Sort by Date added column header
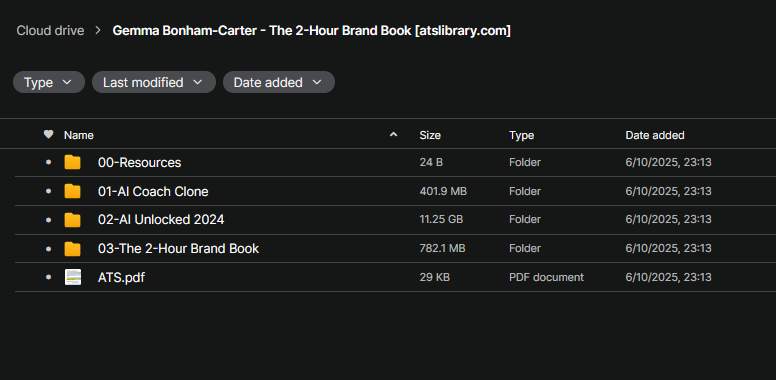The image size is (776, 380). [655, 135]
